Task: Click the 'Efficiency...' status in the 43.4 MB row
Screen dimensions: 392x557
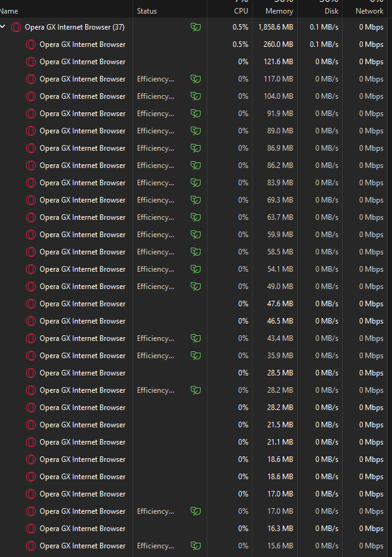Action: (x=156, y=338)
